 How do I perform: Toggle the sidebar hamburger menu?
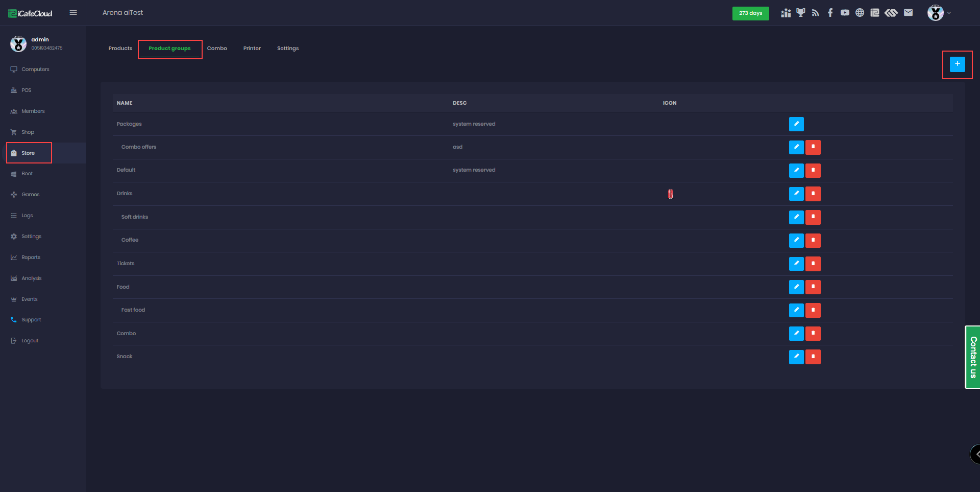coord(73,13)
